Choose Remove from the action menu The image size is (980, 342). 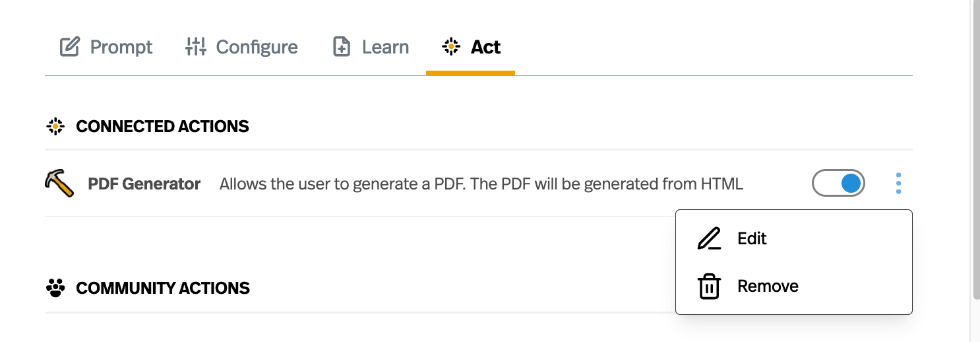tap(768, 287)
